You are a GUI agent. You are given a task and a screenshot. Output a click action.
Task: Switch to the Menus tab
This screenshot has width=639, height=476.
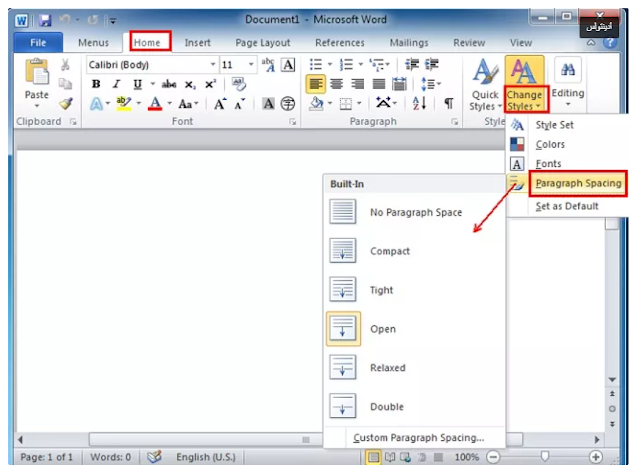click(93, 42)
